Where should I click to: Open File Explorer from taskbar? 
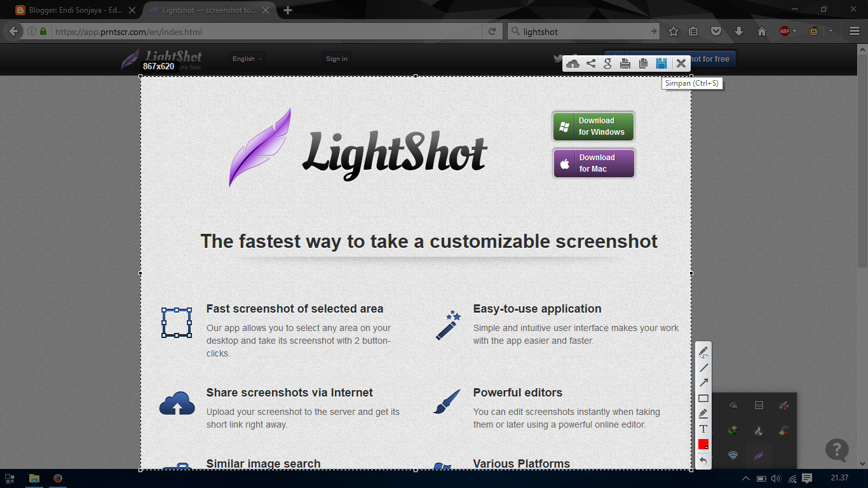point(34,478)
